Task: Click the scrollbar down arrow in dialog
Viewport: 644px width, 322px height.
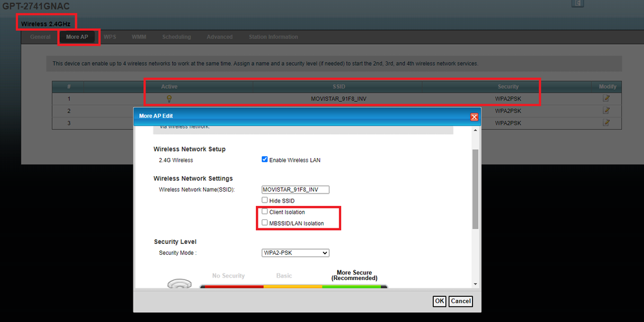Action: pos(475,284)
